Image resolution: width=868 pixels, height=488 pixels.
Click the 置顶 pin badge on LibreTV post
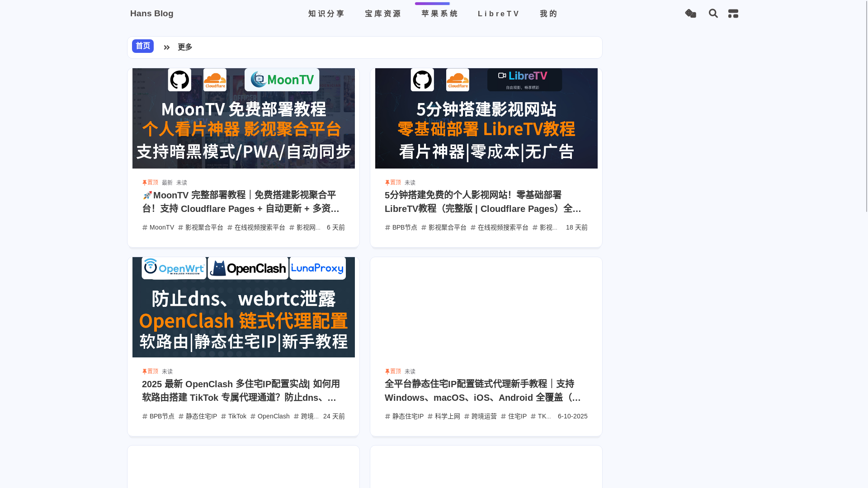point(393,183)
